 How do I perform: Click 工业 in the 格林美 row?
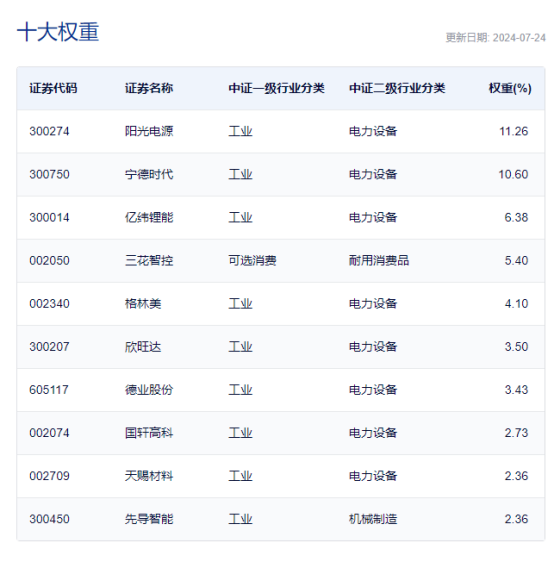click(x=240, y=304)
